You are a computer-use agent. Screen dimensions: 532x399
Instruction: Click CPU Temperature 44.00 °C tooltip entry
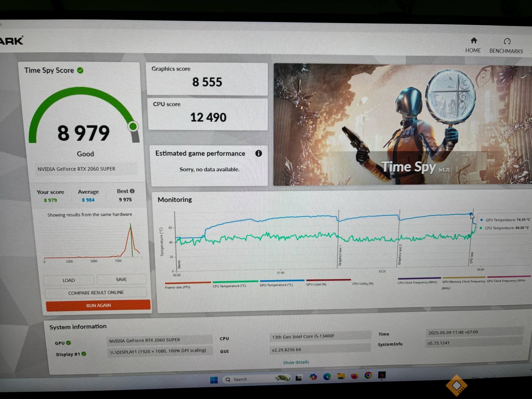click(x=504, y=228)
